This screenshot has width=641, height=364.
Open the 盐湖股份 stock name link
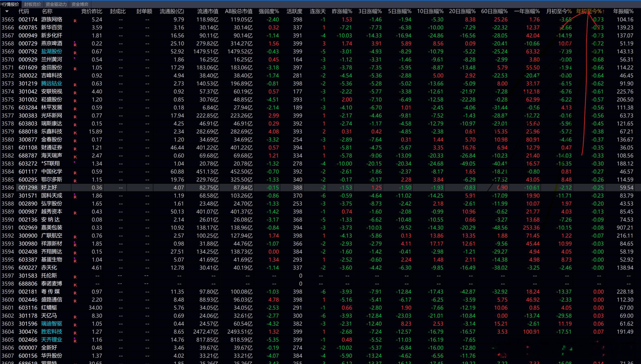click(52, 52)
